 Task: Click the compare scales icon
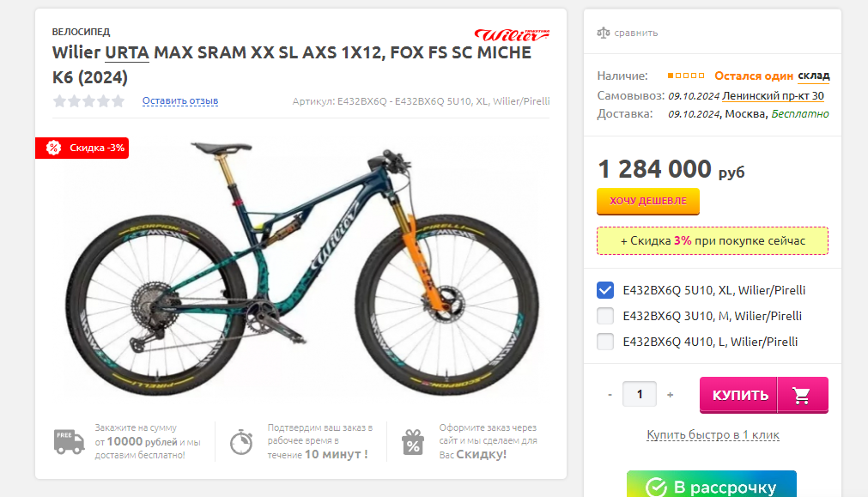(604, 33)
